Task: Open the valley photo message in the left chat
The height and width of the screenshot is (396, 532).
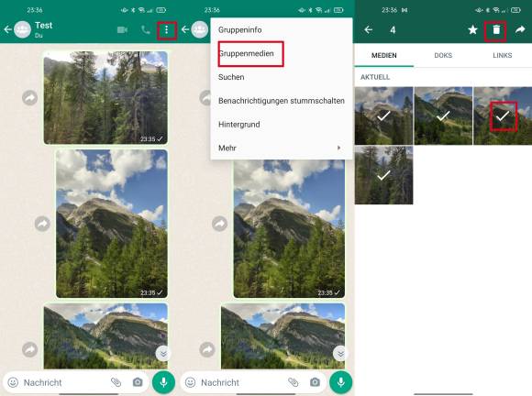Action: [x=105, y=336]
